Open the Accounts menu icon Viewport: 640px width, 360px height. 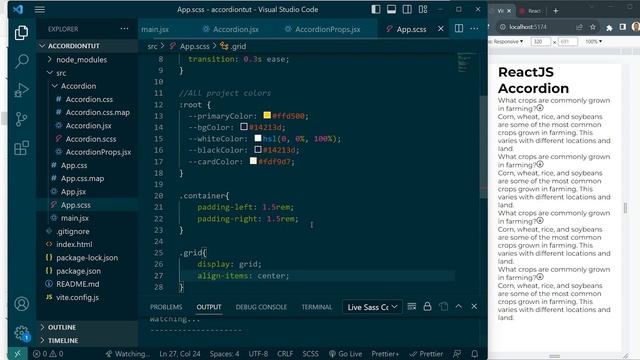pyautogui.click(x=21, y=304)
